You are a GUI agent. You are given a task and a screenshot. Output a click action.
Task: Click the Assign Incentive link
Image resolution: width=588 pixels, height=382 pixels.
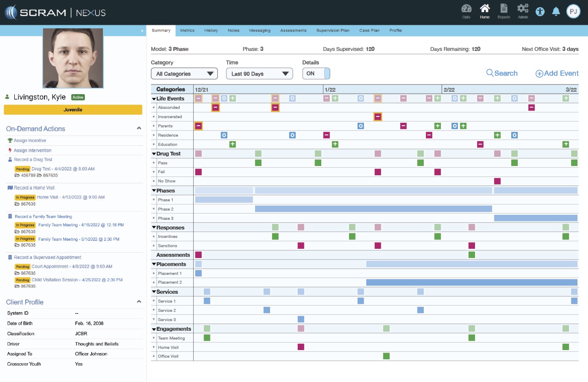(x=30, y=140)
